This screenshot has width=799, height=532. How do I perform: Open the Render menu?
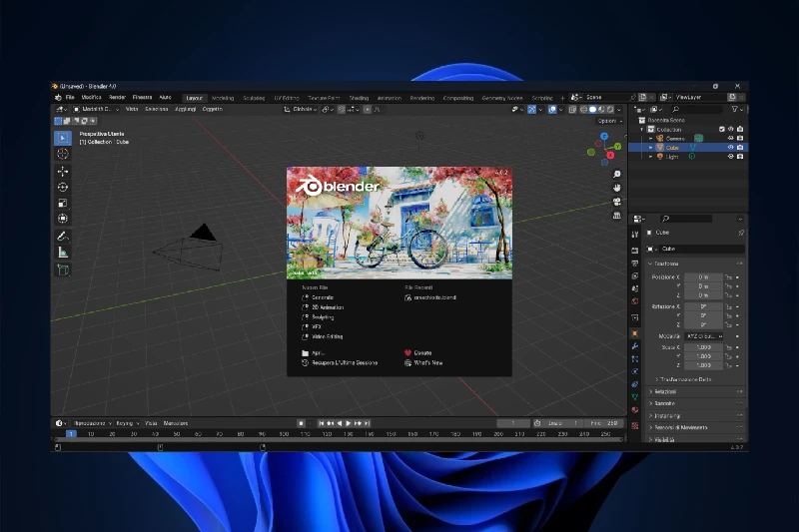pyautogui.click(x=117, y=97)
